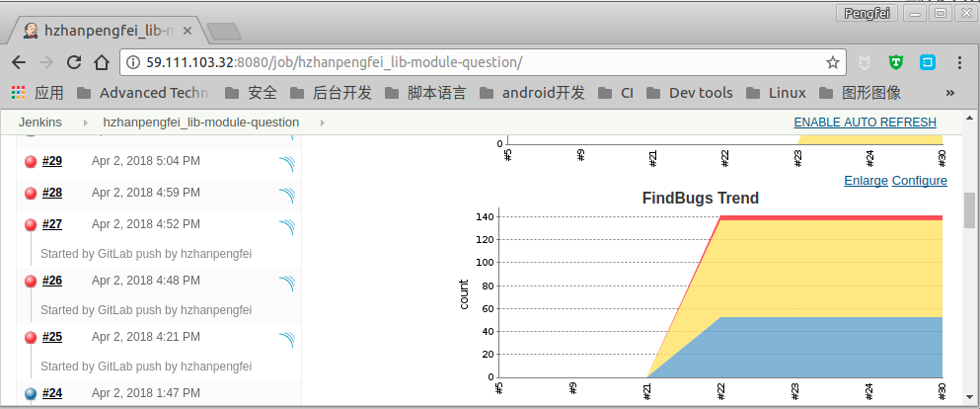Click the address bar URL field

[482, 62]
